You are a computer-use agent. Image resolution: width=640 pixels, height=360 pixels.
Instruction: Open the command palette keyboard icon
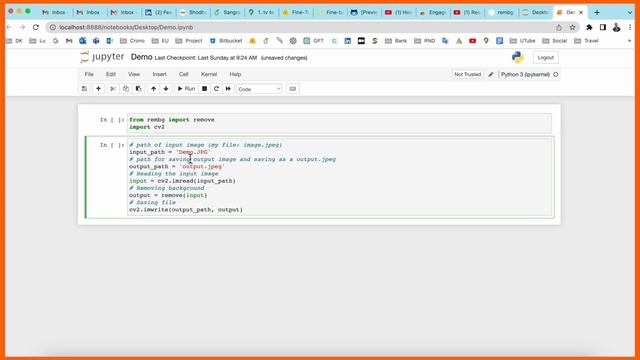(x=293, y=89)
